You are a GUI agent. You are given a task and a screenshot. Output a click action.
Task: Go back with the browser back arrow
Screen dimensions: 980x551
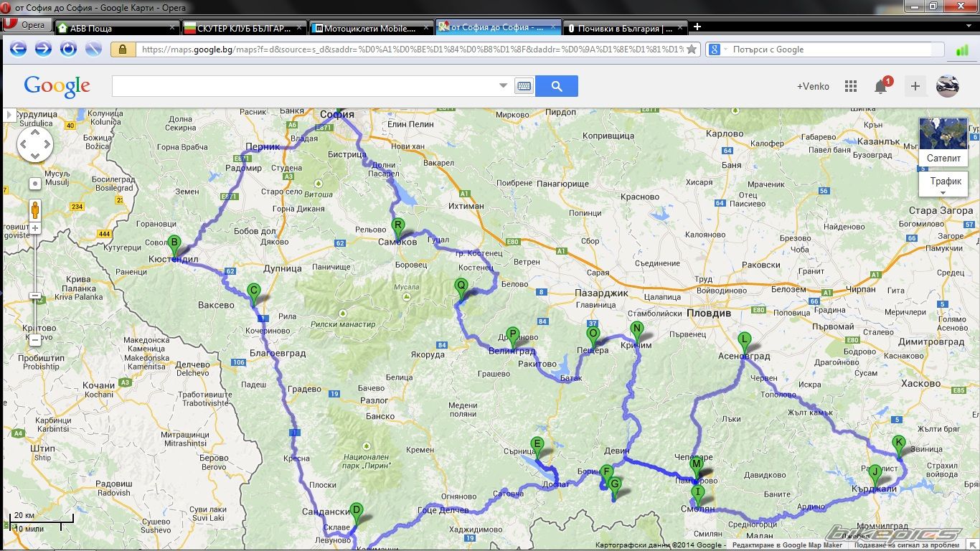pos(18,49)
